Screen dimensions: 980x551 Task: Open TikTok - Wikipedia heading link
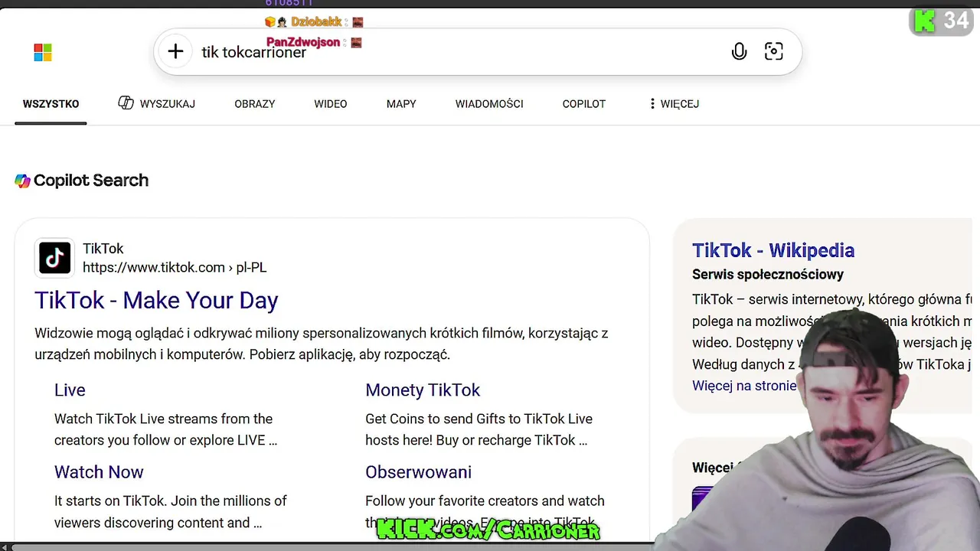pos(773,250)
